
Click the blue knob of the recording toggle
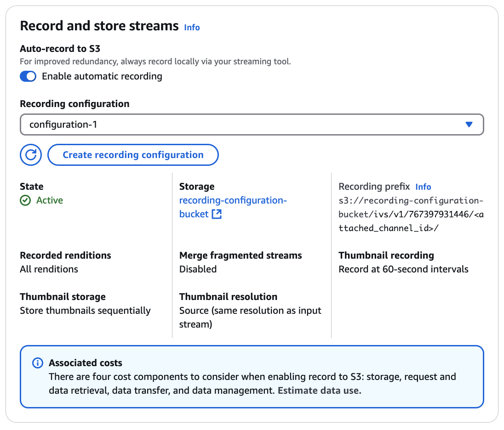click(x=32, y=76)
